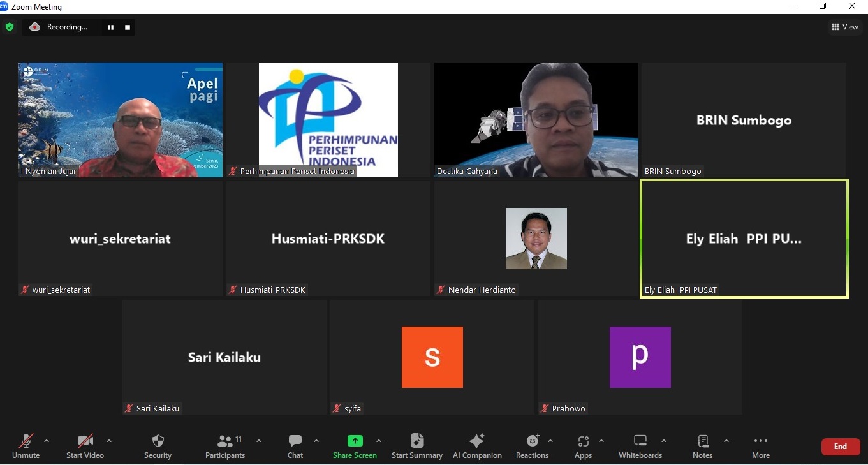Click Nendar Herdianto's profile photo
Screen dimensions: 868x465
point(536,239)
